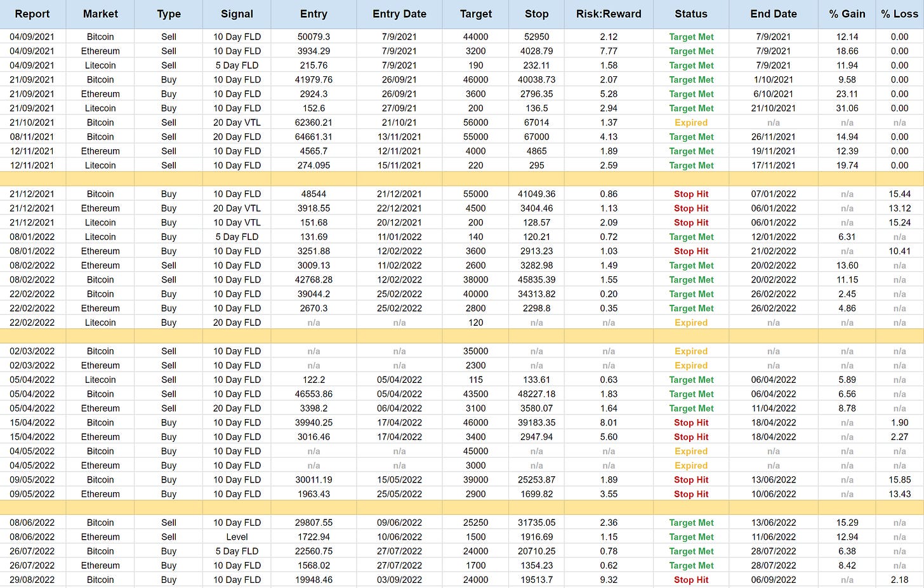Select loss value 15.44
This screenshot has height=588, width=924.
click(x=900, y=194)
